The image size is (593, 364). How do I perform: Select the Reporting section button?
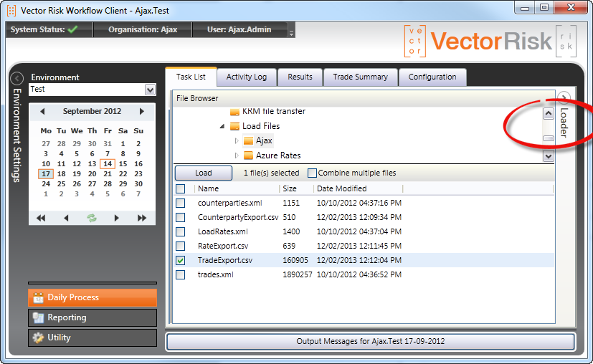coord(92,318)
